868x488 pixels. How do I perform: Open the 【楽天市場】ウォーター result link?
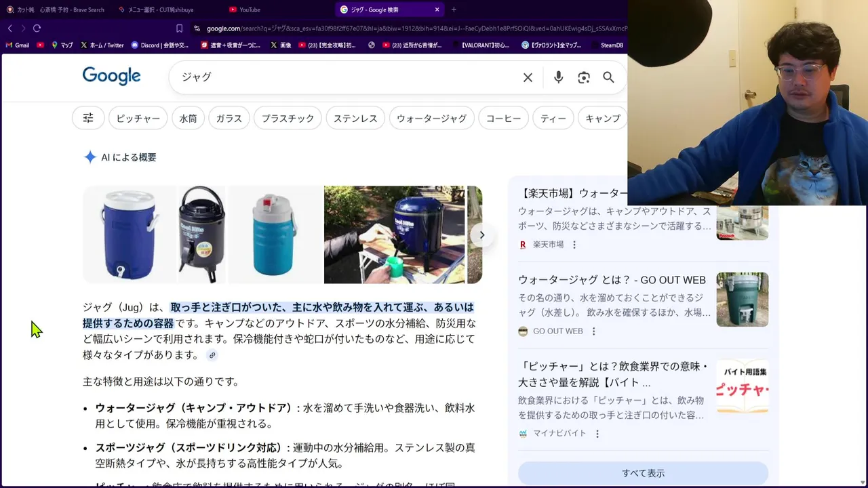tap(573, 193)
